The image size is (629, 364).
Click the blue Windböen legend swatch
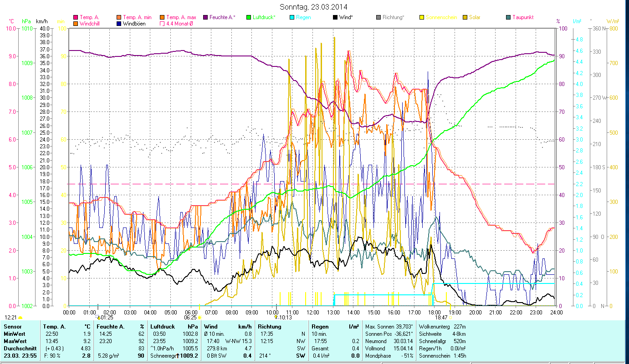coord(119,23)
